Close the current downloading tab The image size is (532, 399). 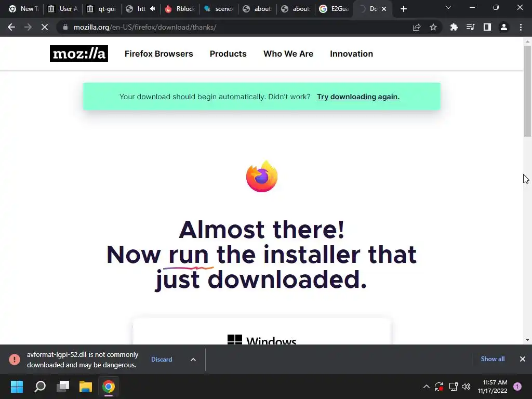point(384,9)
